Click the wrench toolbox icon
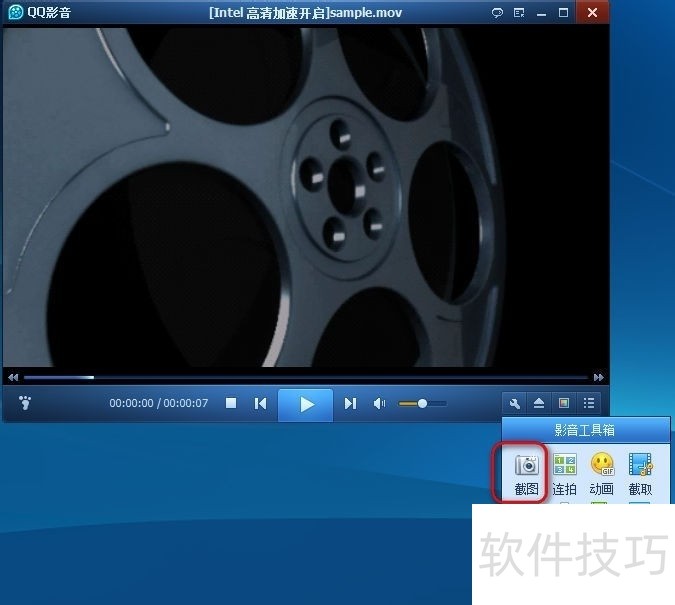This screenshot has width=675, height=605. click(515, 404)
